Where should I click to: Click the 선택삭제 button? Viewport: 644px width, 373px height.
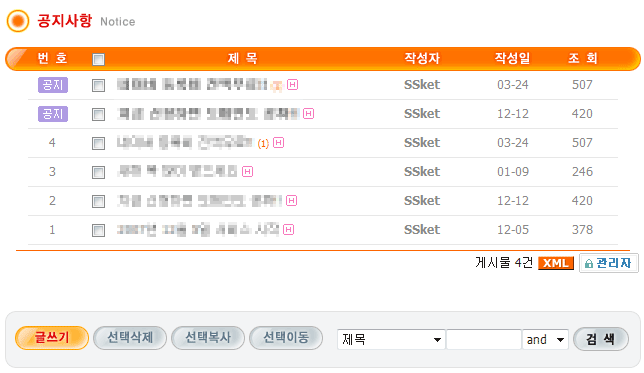point(130,338)
